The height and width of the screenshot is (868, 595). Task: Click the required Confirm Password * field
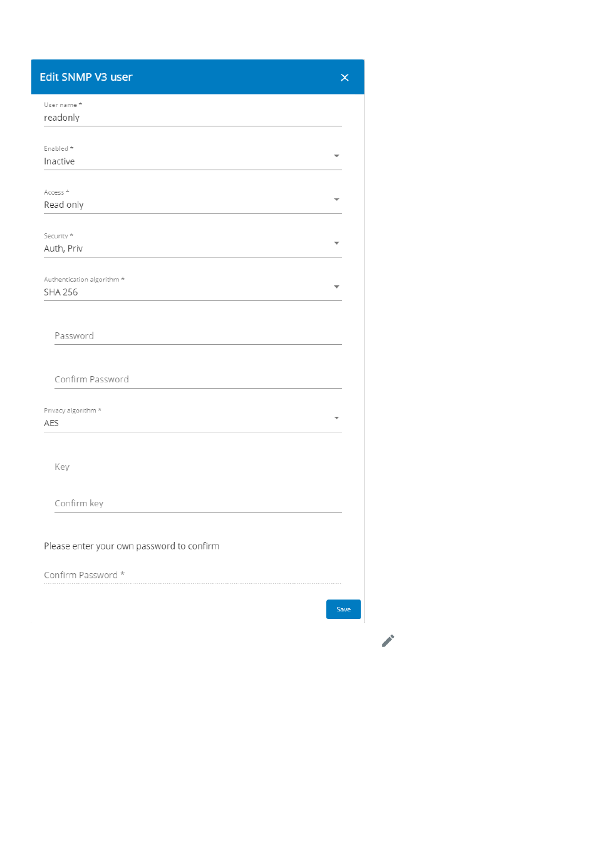[193, 575]
